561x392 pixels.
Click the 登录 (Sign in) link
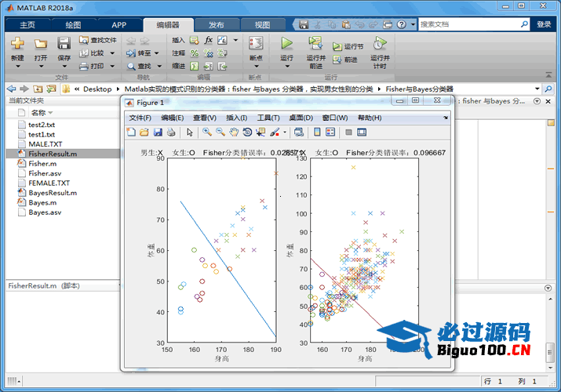point(544,24)
